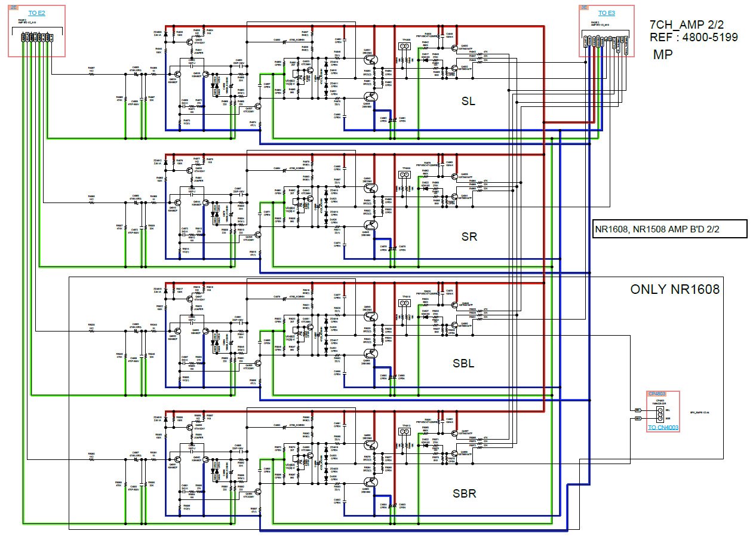The width and height of the screenshot is (756, 537).
Task: Click the 2E tag on the top-left connector box
Action: point(14,8)
